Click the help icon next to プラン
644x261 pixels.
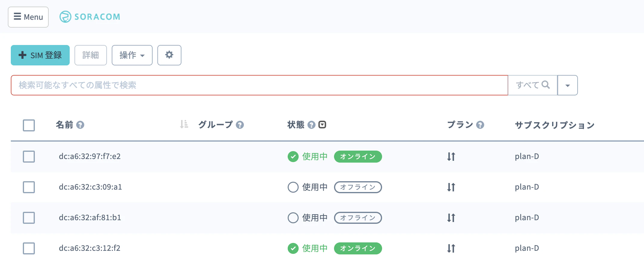pos(481,125)
